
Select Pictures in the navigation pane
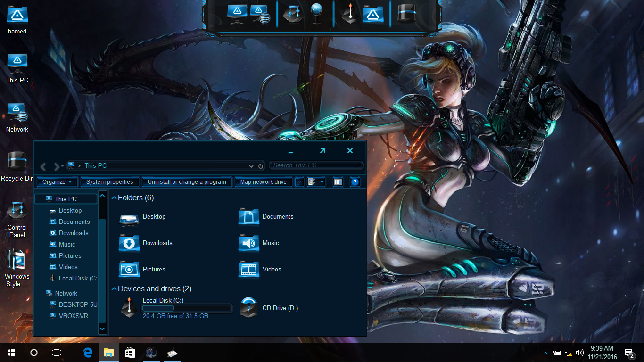(x=70, y=255)
